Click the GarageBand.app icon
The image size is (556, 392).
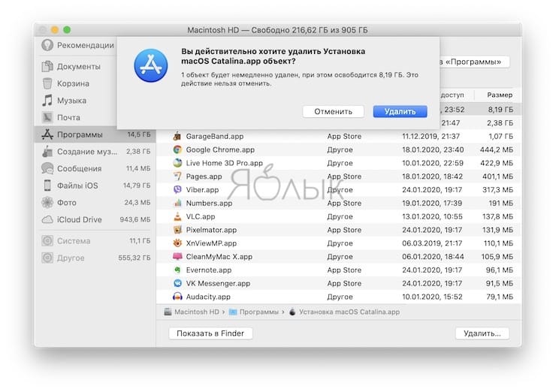177,136
